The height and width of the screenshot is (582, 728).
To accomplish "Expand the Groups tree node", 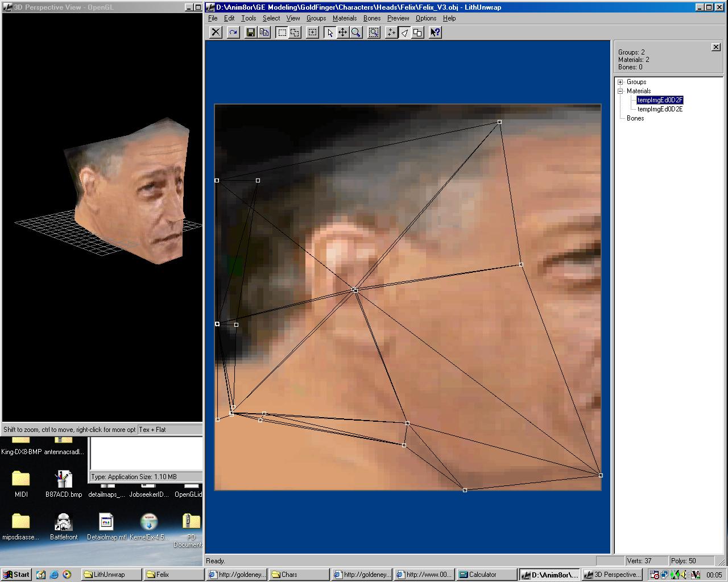I will (x=621, y=82).
